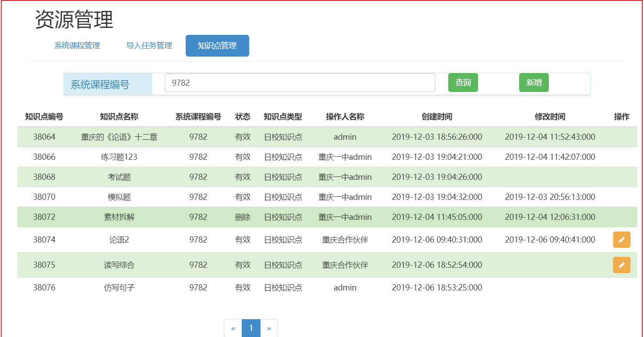The image size is (644, 337).
Task: Select page 1 in the pagination
Action: tap(251, 328)
